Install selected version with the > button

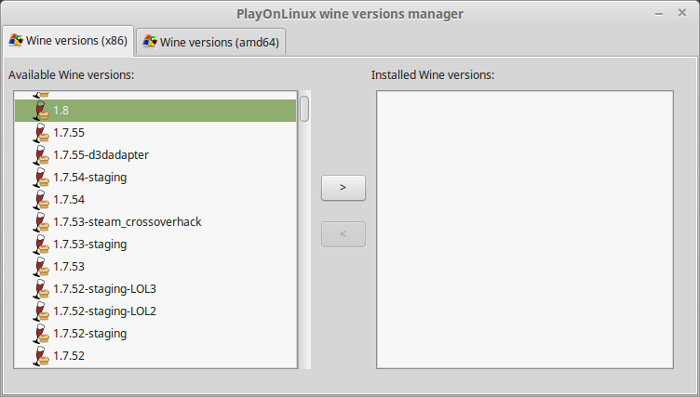point(343,188)
